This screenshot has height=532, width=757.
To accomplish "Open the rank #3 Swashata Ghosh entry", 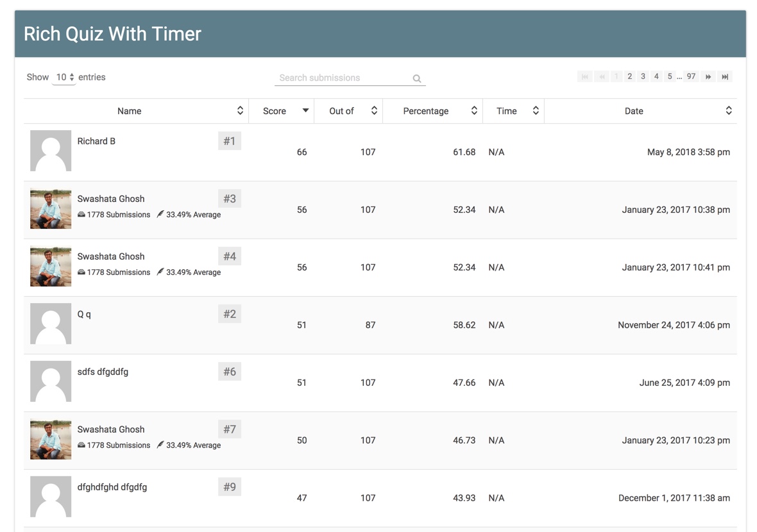I will coord(111,199).
